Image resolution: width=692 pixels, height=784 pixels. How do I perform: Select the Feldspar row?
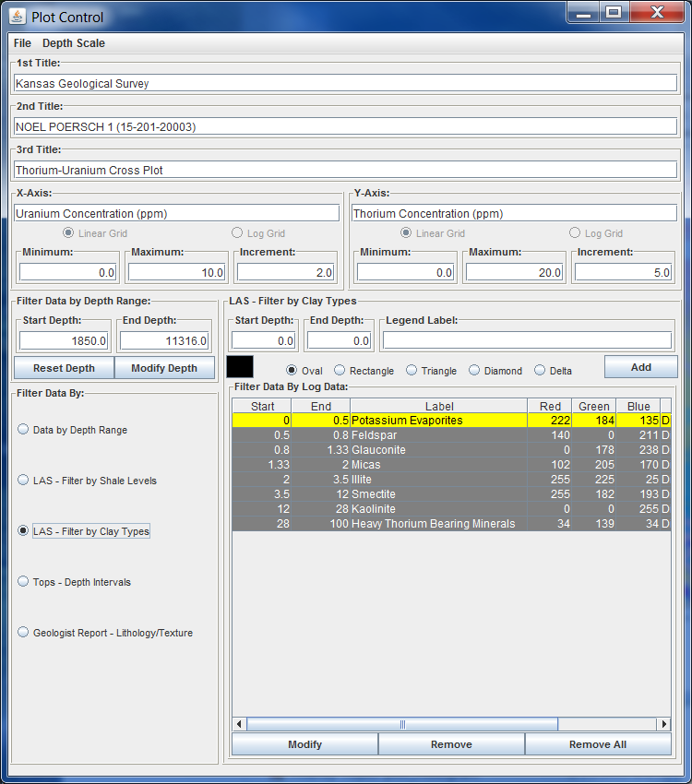pyautogui.click(x=451, y=435)
